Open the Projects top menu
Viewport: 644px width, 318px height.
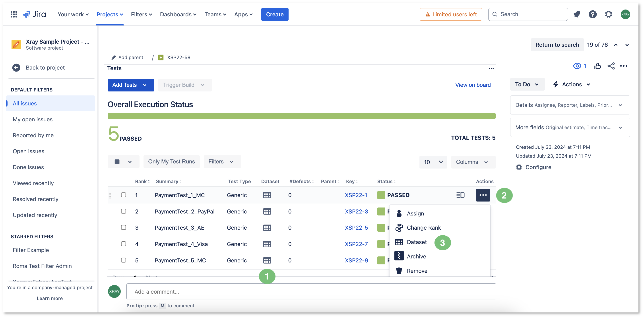coord(110,14)
